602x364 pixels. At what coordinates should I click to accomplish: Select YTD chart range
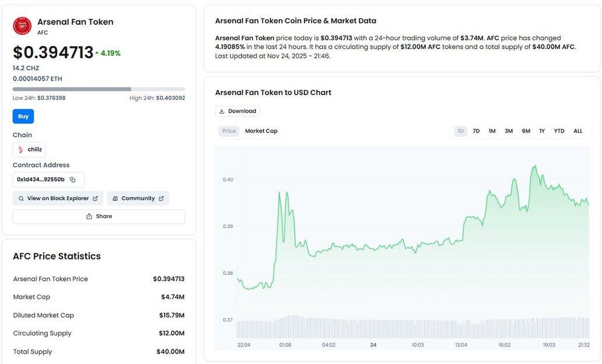(559, 131)
